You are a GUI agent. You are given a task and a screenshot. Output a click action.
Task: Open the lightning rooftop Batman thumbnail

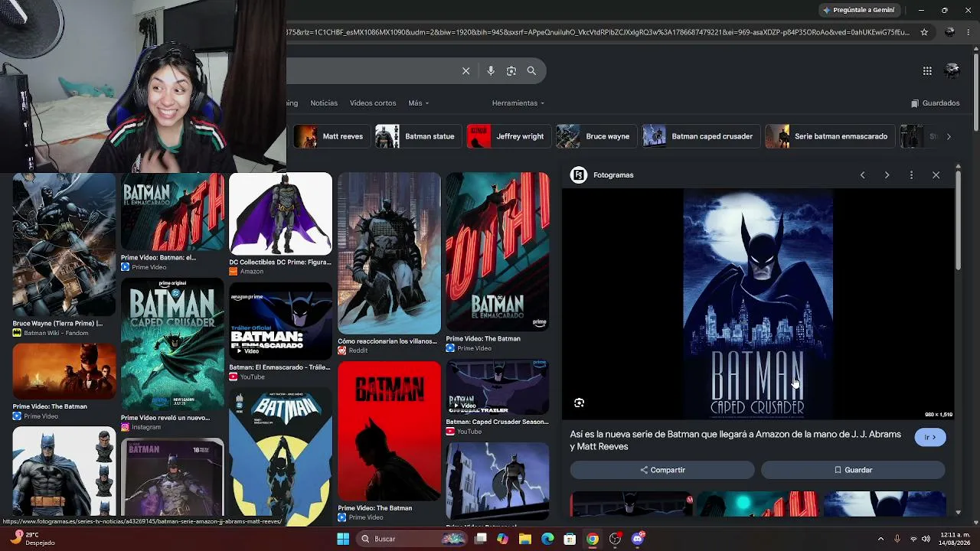pyautogui.click(x=498, y=481)
